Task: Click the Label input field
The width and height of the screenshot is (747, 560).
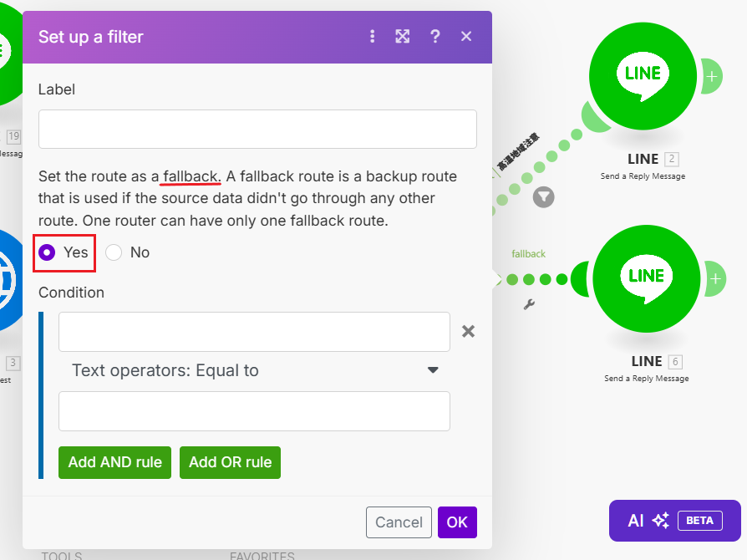Action: pyautogui.click(x=257, y=130)
